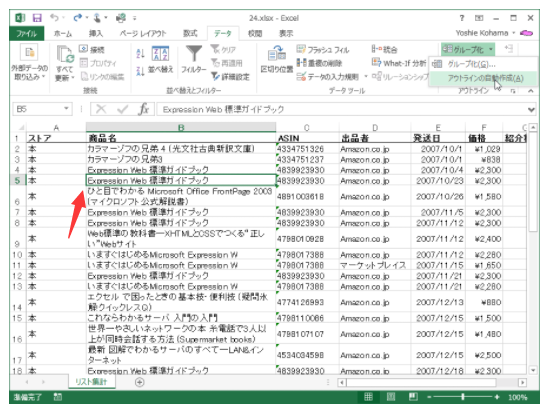Open Quick Access Toolbar customize dropdown
549x413 pixels.
click(135, 18)
